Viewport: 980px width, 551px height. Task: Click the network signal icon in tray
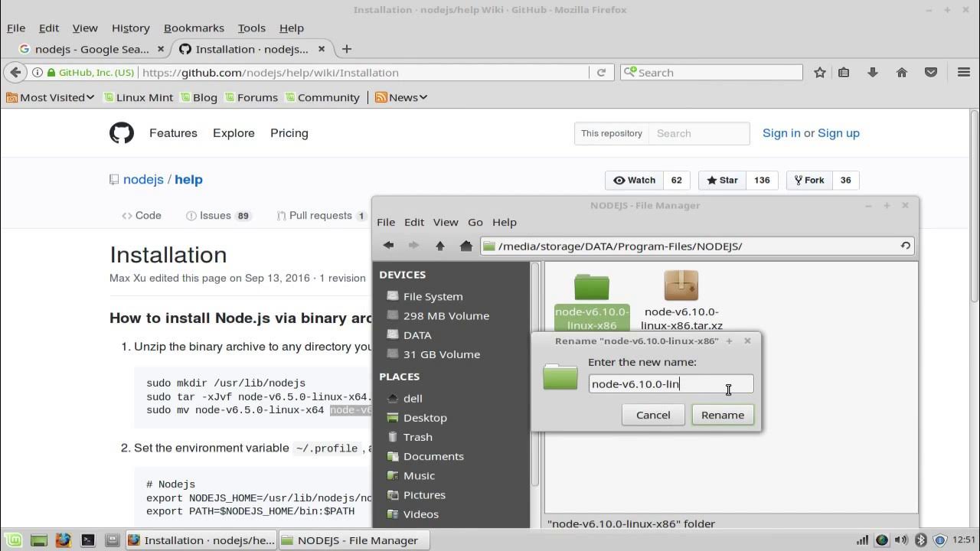coord(862,540)
